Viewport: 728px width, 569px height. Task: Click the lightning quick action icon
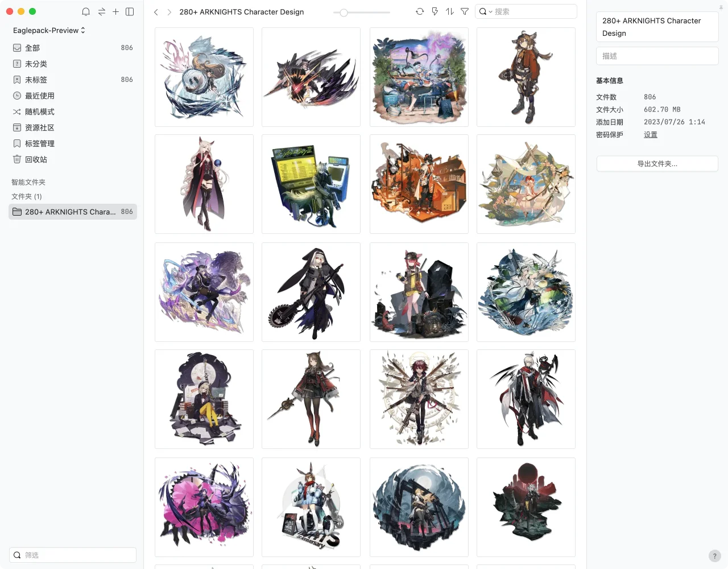(x=435, y=11)
